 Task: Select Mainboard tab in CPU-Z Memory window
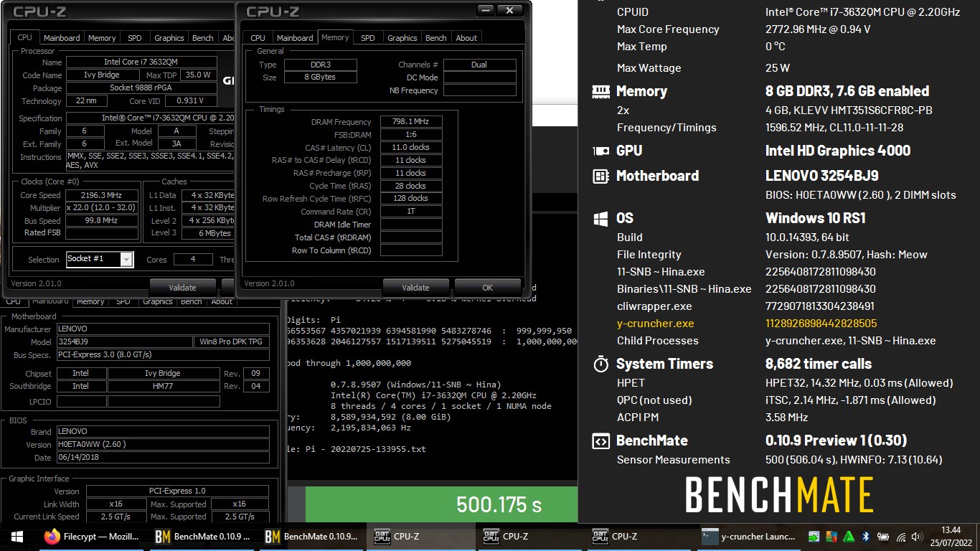pos(295,38)
